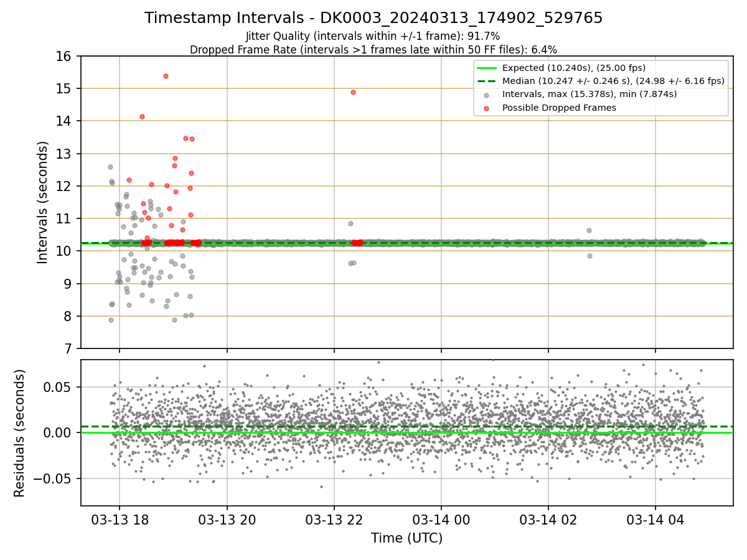Click the dashed dark green line sample in the legend

click(487, 82)
